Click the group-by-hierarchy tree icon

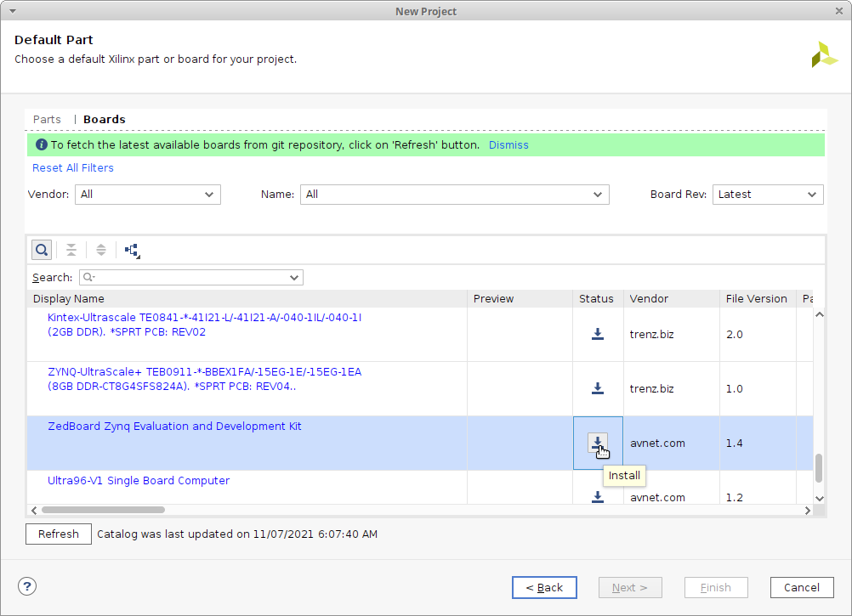(132, 250)
